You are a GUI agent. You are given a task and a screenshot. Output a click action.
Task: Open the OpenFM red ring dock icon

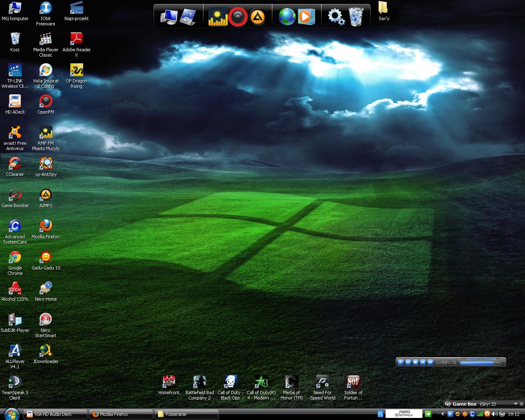pos(238,17)
